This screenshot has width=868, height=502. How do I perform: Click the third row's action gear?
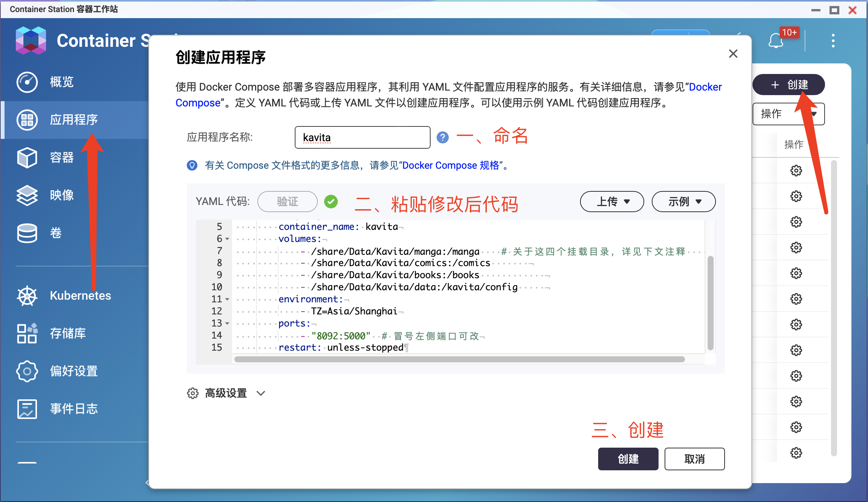[796, 222]
